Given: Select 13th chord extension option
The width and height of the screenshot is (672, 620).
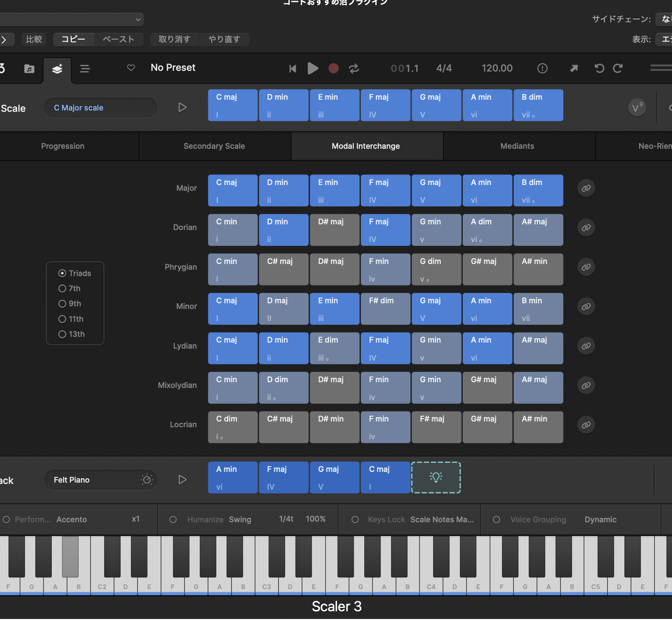Looking at the screenshot, I should click(62, 334).
